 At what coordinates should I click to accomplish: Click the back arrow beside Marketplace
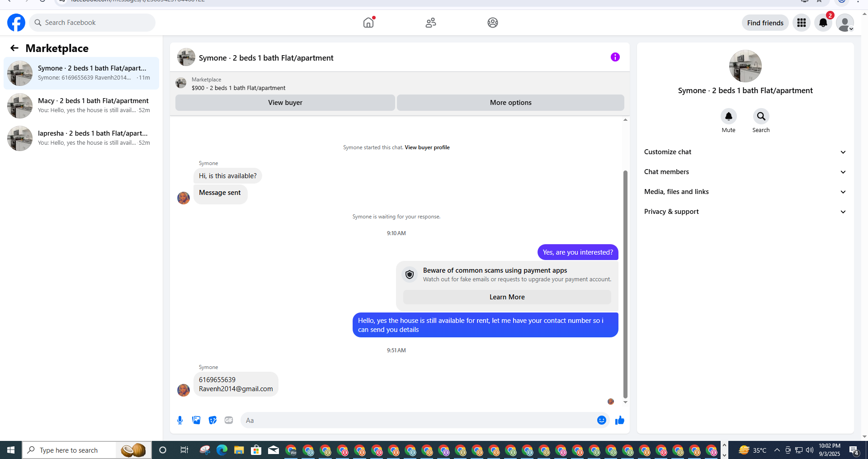coord(14,48)
